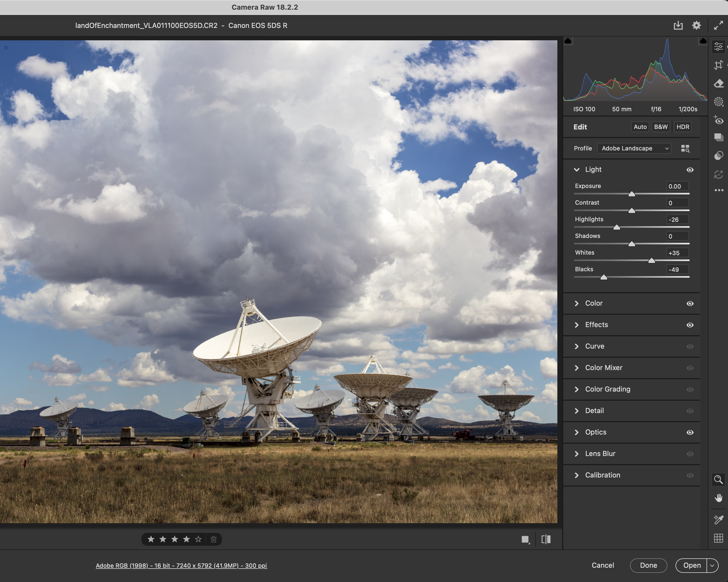Click the Zoom magnifier tool
Viewport: 728px width, 582px height.
[718, 480]
